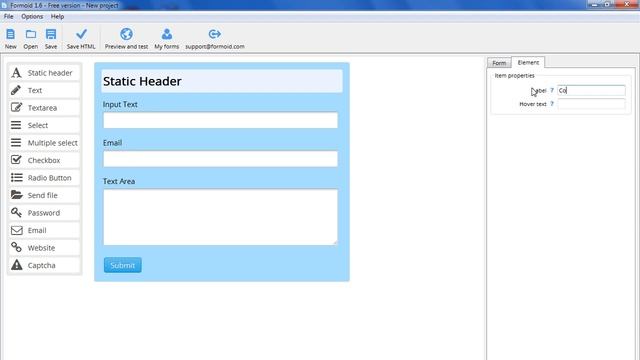Switch to the Form tab
The height and width of the screenshot is (360, 640).
tap(499, 63)
